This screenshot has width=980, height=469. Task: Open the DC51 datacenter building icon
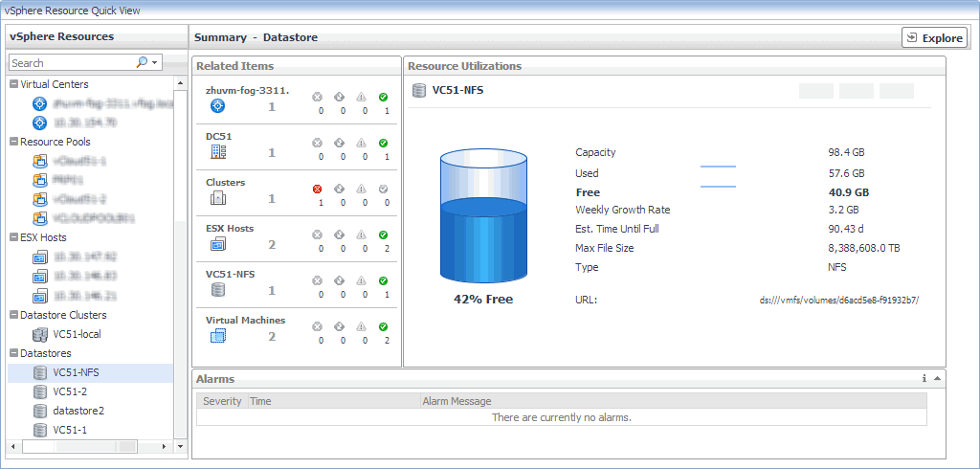[218, 151]
